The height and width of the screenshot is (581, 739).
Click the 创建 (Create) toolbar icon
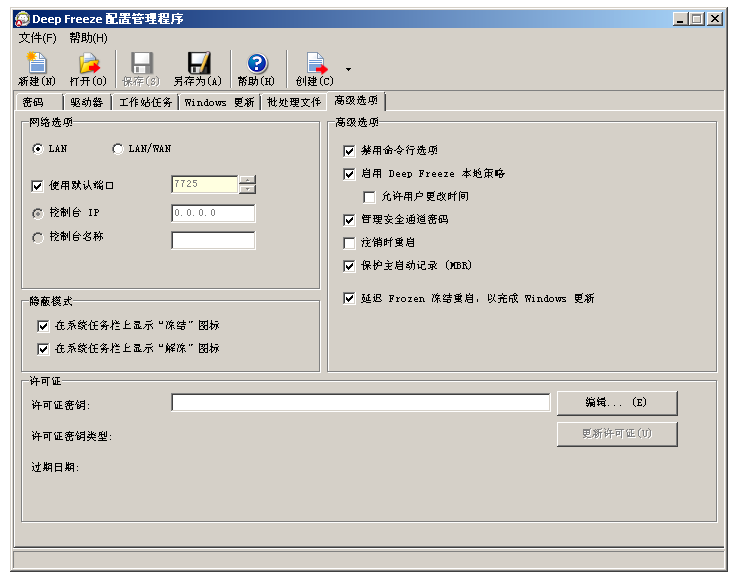(x=315, y=63)
